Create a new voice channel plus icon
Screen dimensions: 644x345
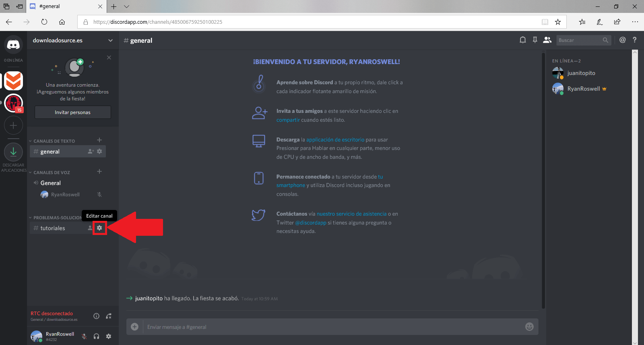click(99, 172)
